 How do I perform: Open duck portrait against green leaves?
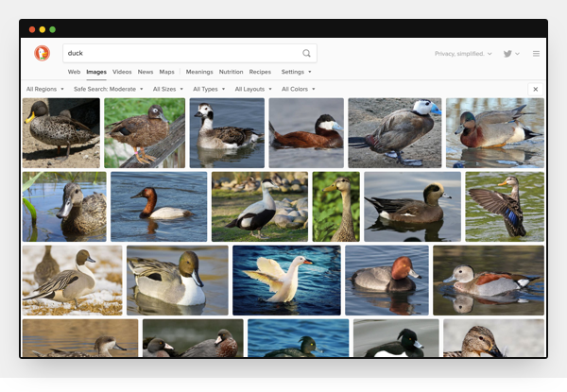point(335,206)
